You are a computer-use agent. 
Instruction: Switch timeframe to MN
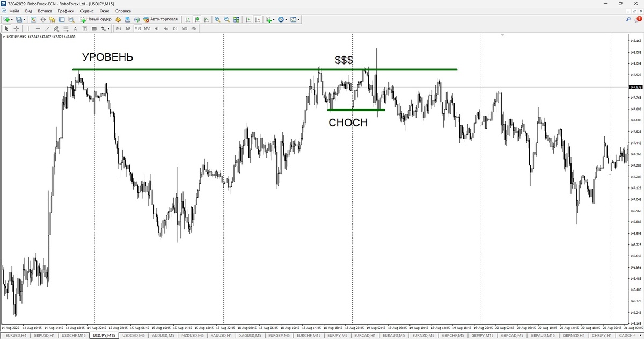(x=194, y=28)
